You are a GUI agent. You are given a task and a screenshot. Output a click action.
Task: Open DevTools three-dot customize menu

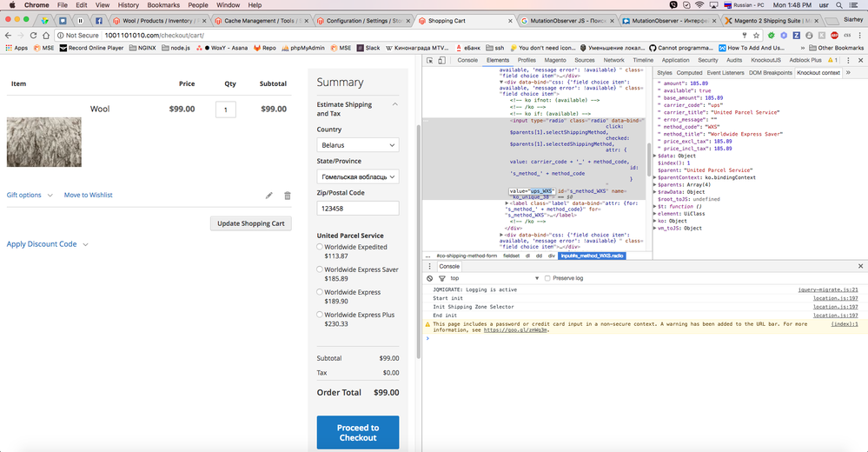point(847,60)
